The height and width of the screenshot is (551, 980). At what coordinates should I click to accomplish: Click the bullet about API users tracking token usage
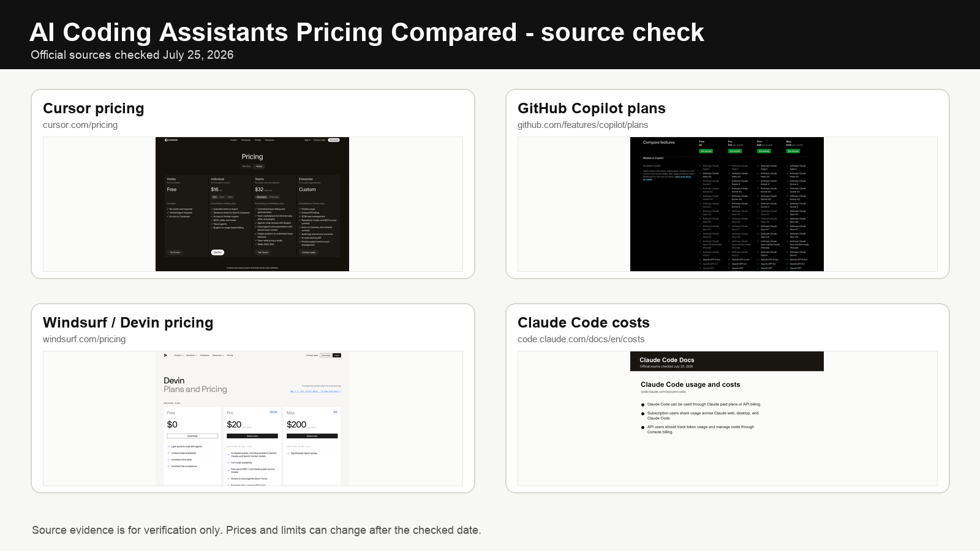coord(698,429)
